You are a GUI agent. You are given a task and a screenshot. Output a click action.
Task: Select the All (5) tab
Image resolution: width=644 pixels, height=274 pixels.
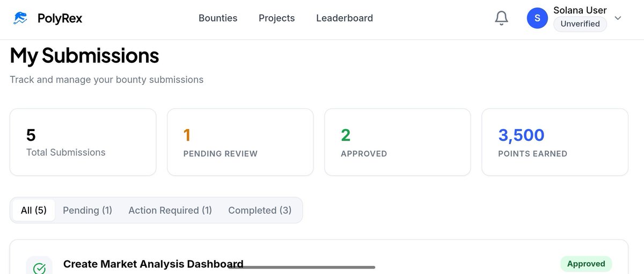(34, 210)
